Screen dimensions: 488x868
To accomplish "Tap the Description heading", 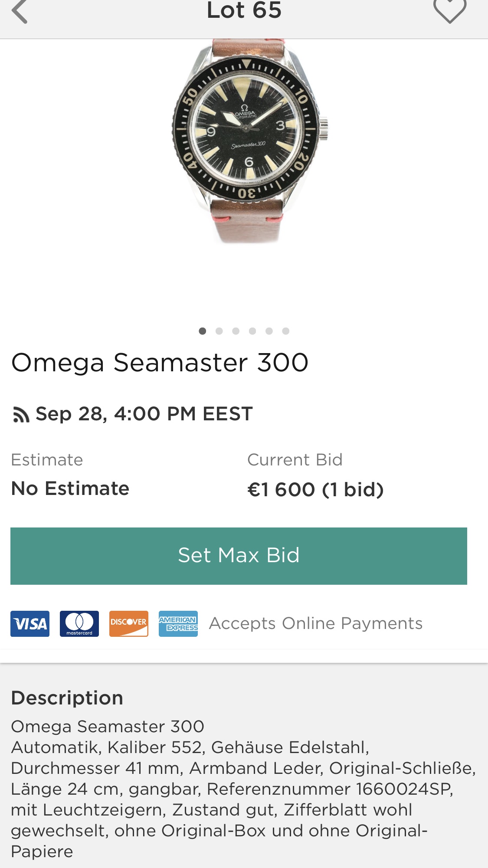I will point(67,698).
